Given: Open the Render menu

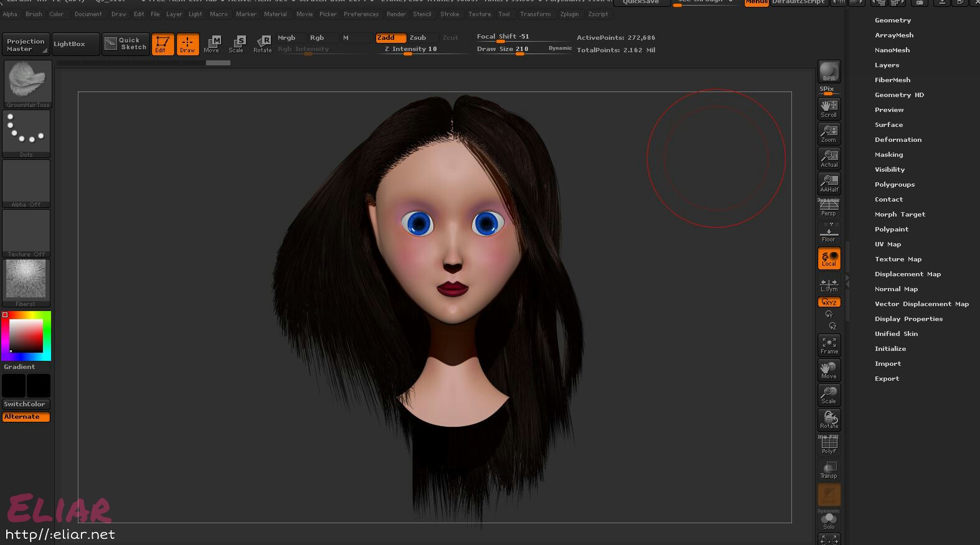Looking at the screenshot, I should (396, 14).
